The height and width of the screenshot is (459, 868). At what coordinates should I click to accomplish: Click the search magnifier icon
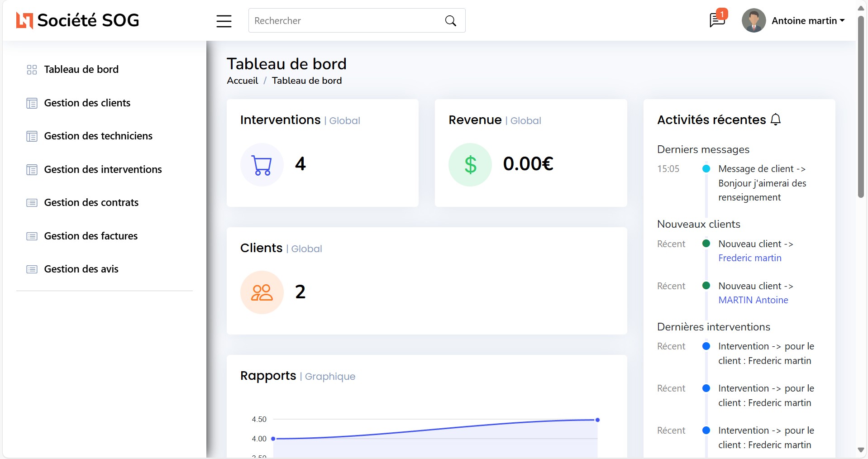(450, 21)
